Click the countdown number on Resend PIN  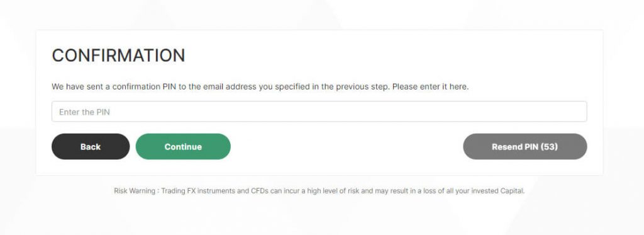pyautogui.click(x=549, y=147)
